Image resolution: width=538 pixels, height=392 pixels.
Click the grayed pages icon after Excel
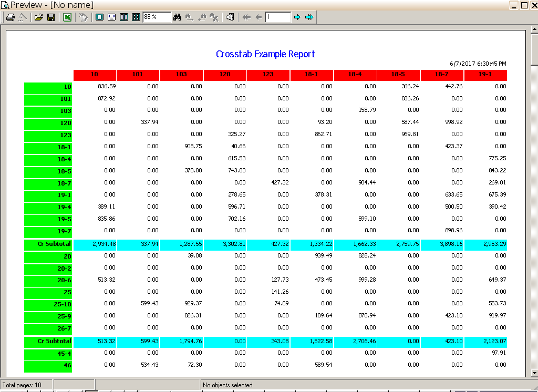pos(84,17)
